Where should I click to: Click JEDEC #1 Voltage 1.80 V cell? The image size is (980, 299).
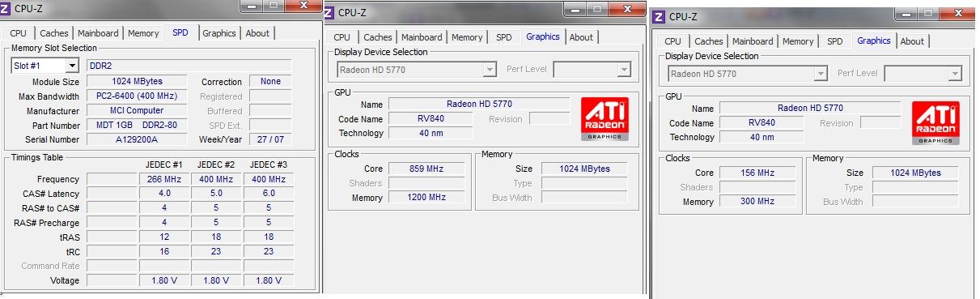coord(163,280)
